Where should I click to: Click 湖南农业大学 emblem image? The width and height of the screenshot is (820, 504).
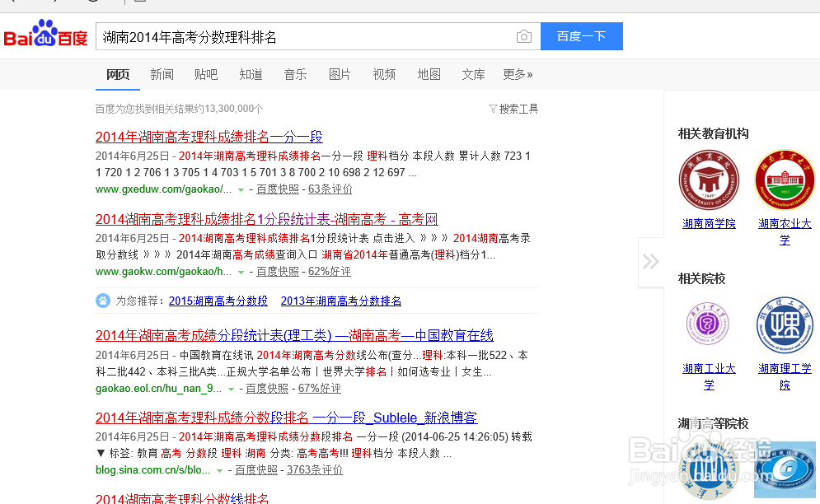point(785,180)
